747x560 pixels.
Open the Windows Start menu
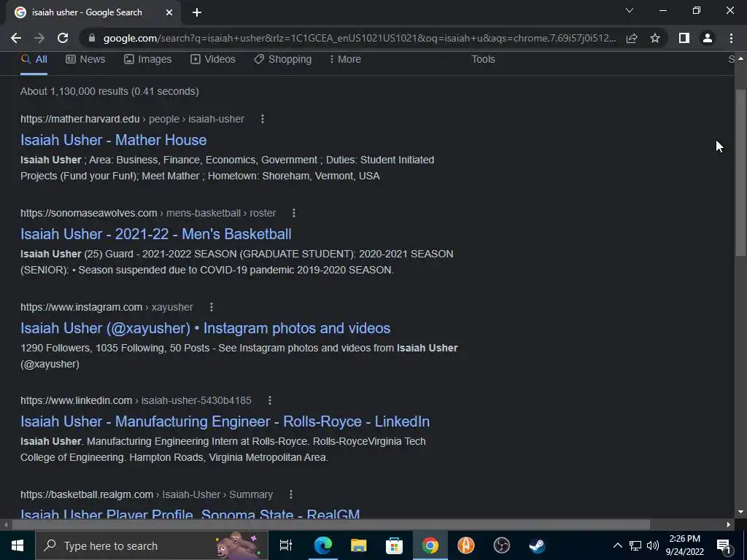[x=18, y=545]
